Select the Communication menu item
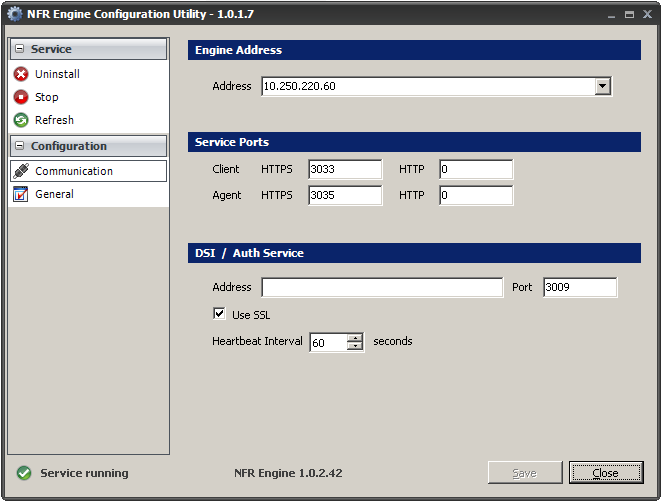Screen dimensions: 662x502 (74, 171)
